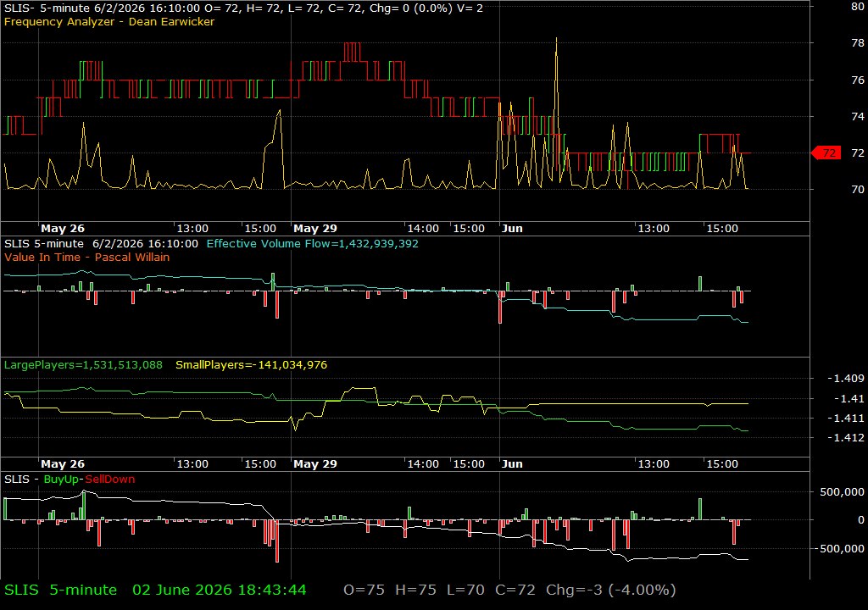
Task: Click the May 26 date label on lower time axis
Action: [x=63, y=464]
